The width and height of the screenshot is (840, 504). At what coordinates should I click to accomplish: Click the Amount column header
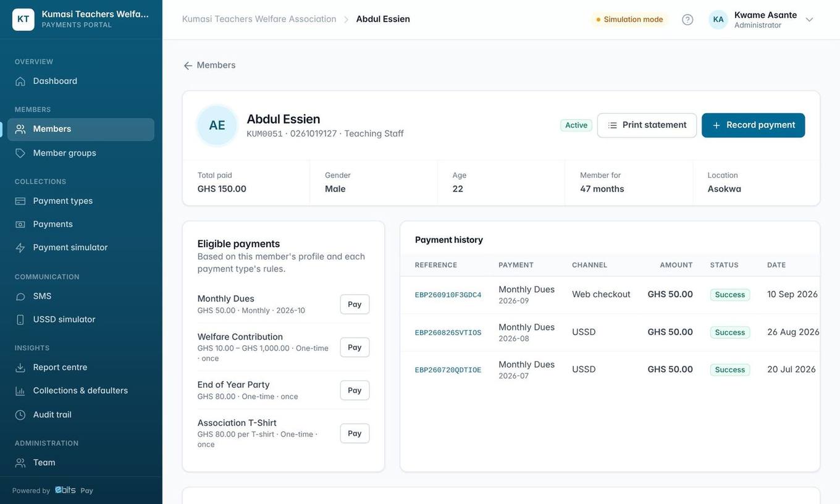(x=676, y=265)
